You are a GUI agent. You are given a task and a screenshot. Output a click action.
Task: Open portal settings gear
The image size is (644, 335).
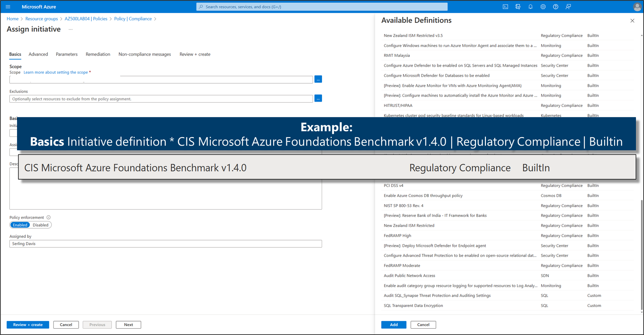(543, 7)
